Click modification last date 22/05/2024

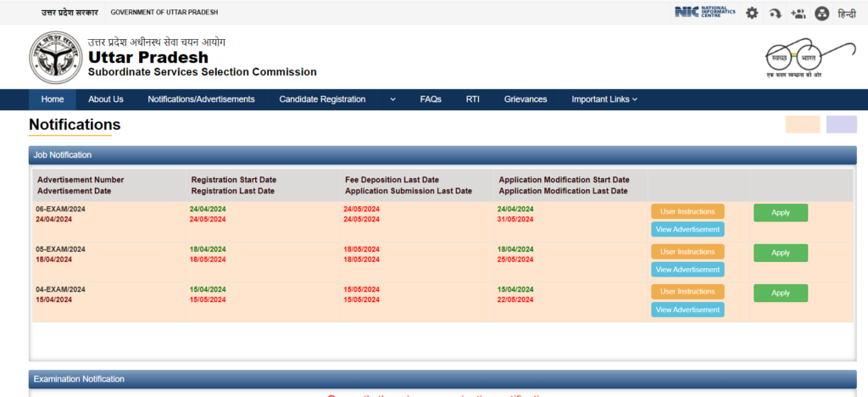(515, 299)
